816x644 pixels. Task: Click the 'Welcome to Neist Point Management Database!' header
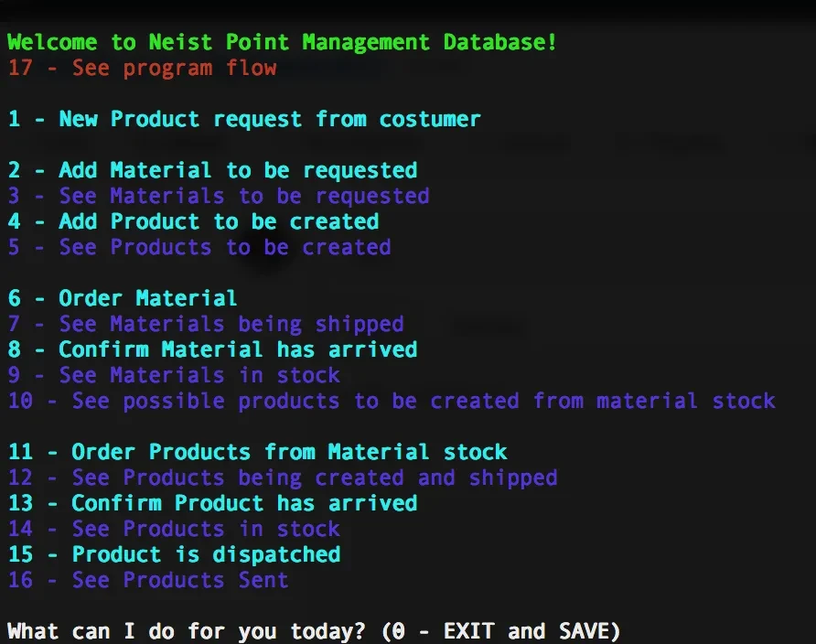coord(282,42)
